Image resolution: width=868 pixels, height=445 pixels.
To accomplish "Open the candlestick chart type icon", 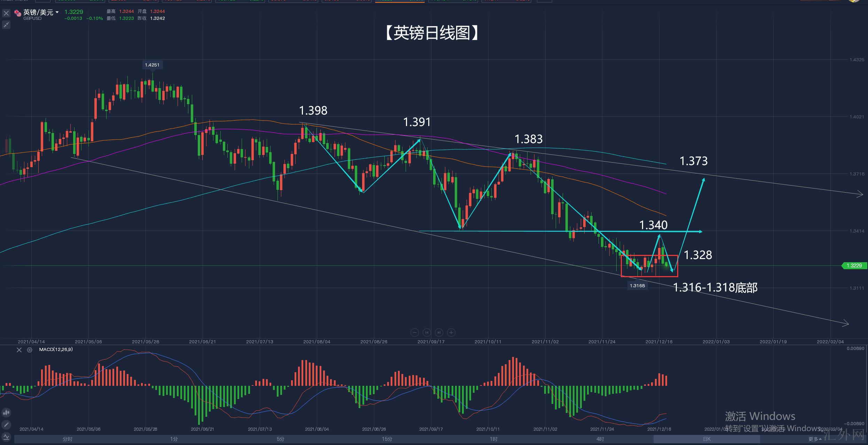I will (x=6, y=413).
